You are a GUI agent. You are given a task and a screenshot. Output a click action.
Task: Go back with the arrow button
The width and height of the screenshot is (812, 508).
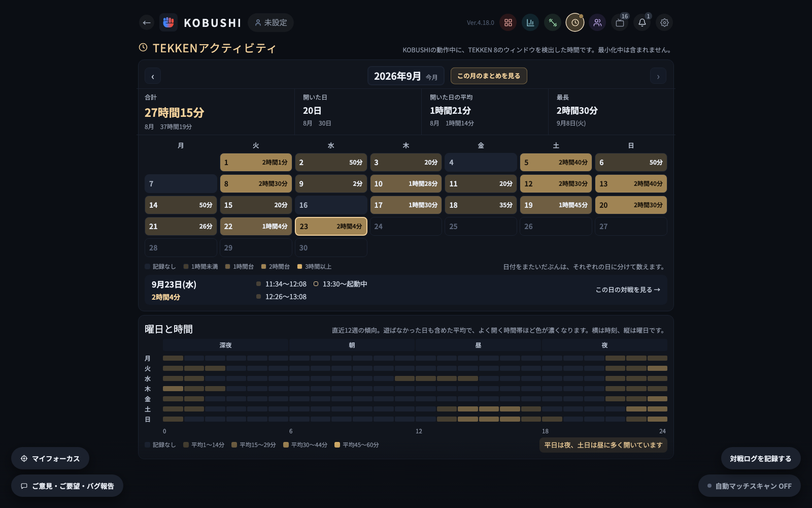pyautogui.click(x=147, y=22)
